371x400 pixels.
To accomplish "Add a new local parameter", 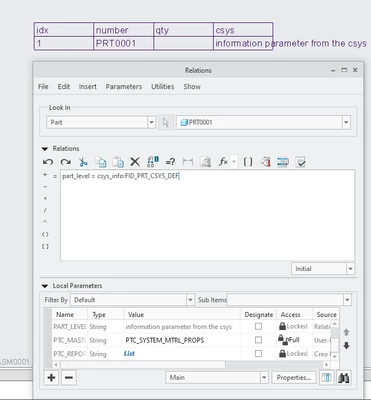I will pyautogui.click(x=51, y=378).
